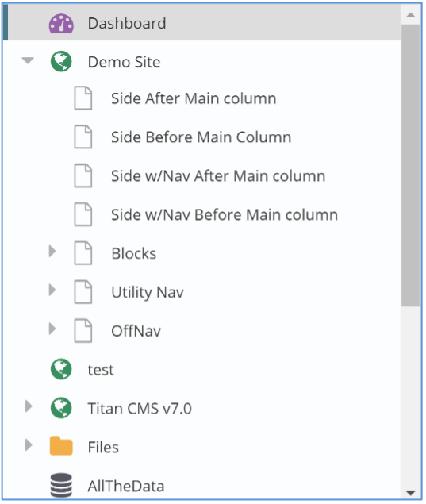Expand the Blocks page node

[52, 251]
